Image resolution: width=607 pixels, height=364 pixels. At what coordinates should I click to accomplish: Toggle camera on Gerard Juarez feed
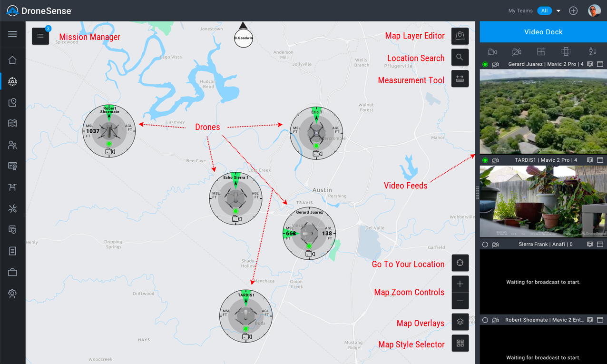[x=496, y=64]
